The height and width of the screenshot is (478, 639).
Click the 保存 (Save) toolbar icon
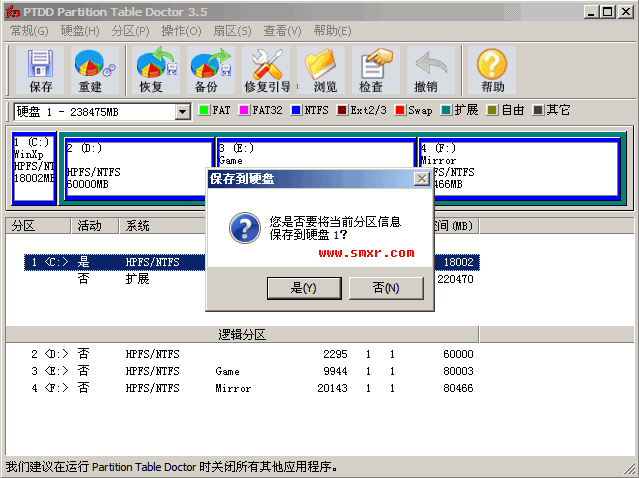41,70
